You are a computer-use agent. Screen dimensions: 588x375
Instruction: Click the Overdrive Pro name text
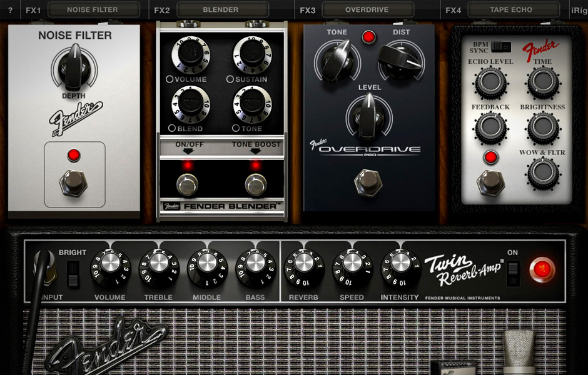point(369,150)
